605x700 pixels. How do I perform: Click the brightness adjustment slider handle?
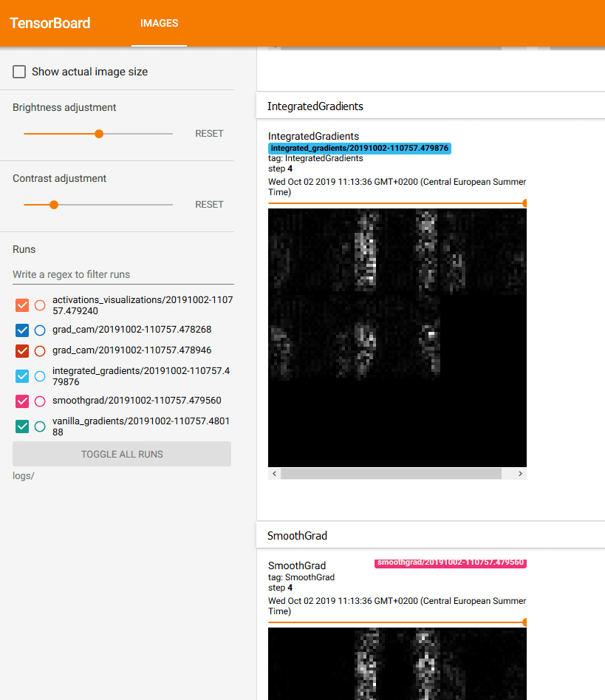point(99,134)
